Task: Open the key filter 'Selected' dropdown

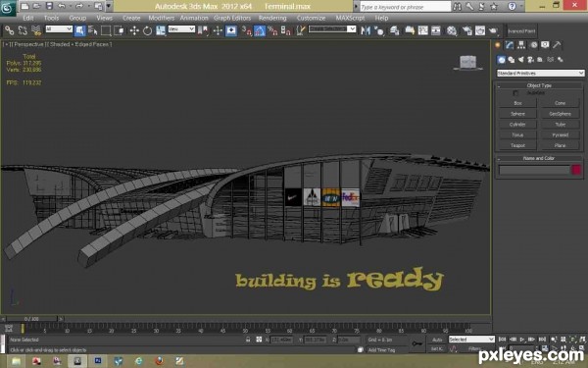Action: 471,340
